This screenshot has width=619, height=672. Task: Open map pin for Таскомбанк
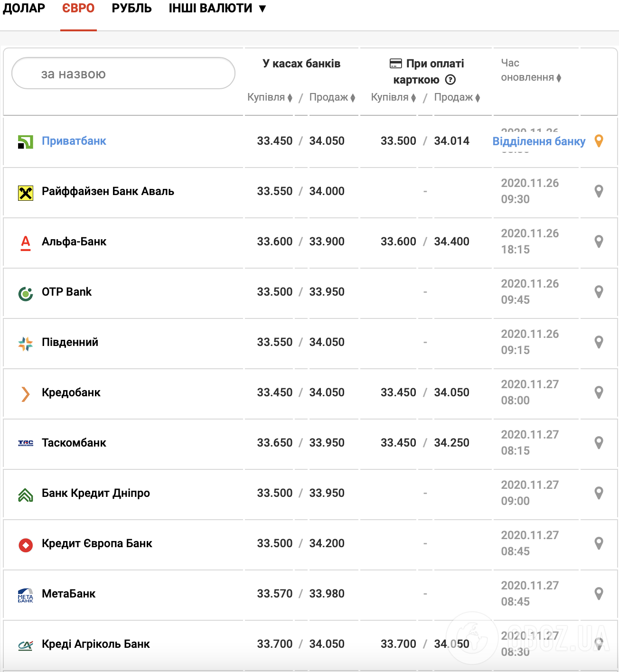tap(599, 443)
